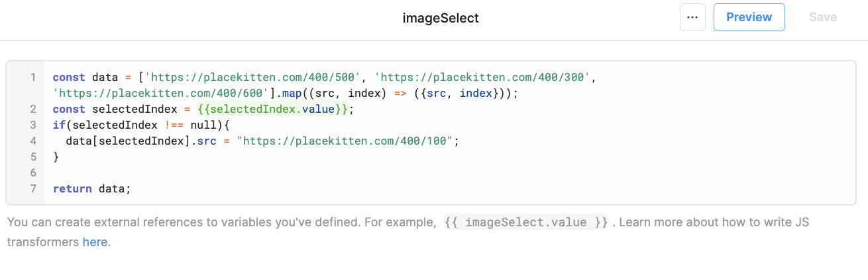
Task: Click the map keyword in code
Action: point(286,93)
